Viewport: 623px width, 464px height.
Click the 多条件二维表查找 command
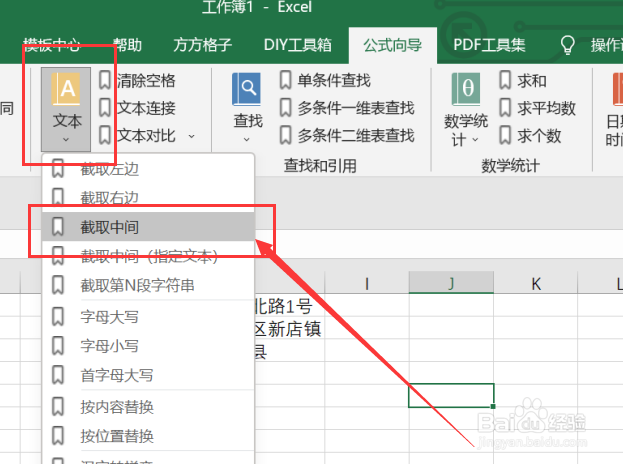(x=356, y=135)
